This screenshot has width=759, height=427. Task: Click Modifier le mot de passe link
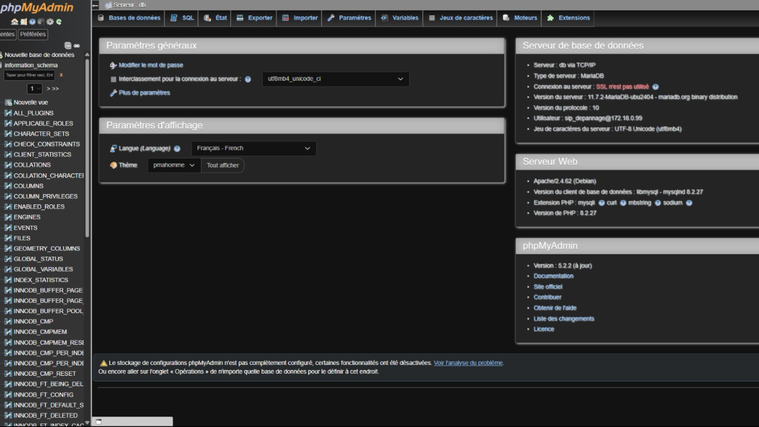(x=150, y=65)
